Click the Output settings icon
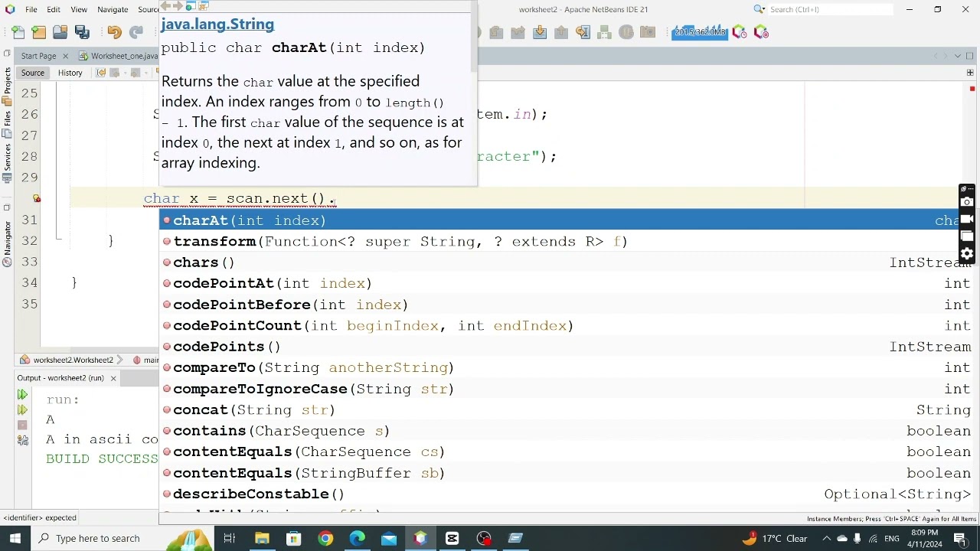This screenshot has height=551, width=980. pyautogui.click(x=22, y=440)
